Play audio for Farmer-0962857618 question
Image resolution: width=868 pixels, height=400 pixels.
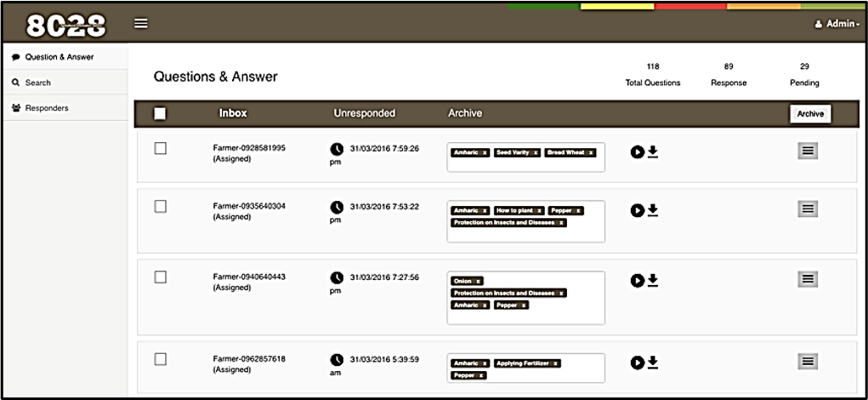click(x=637, y=363)
